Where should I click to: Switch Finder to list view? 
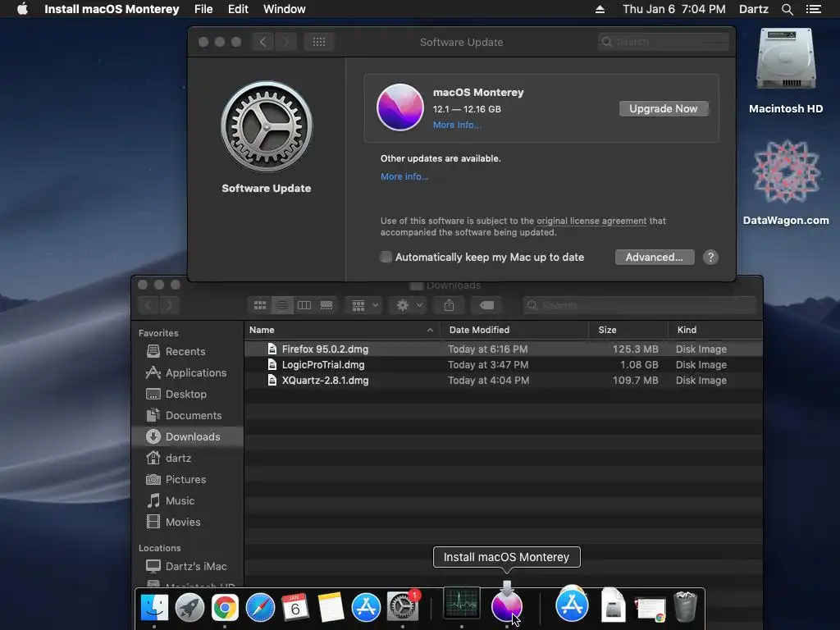click(x=282, y=305)
